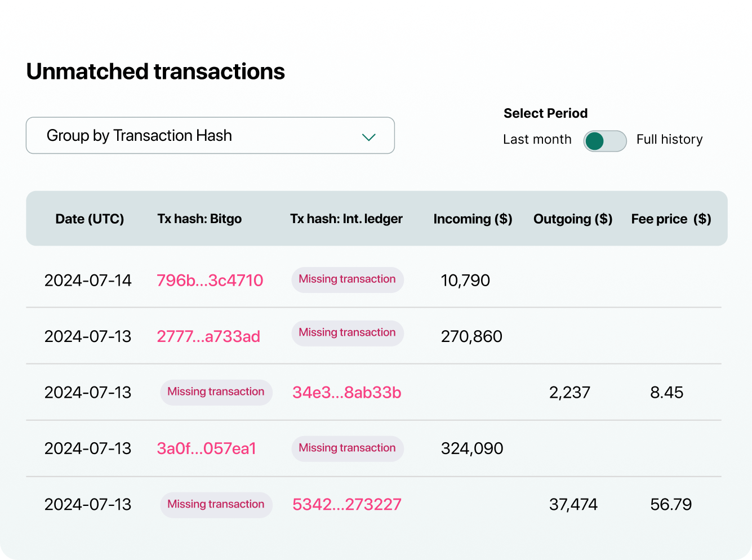Select the 2024-07-14 date cell
The width and height of the screenshot is (752, 560).
coord(88,280)
